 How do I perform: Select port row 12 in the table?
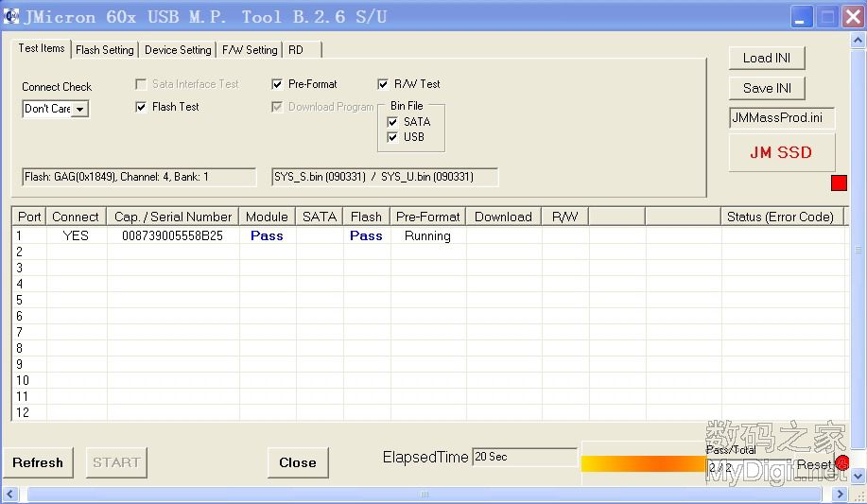point(429,412)
